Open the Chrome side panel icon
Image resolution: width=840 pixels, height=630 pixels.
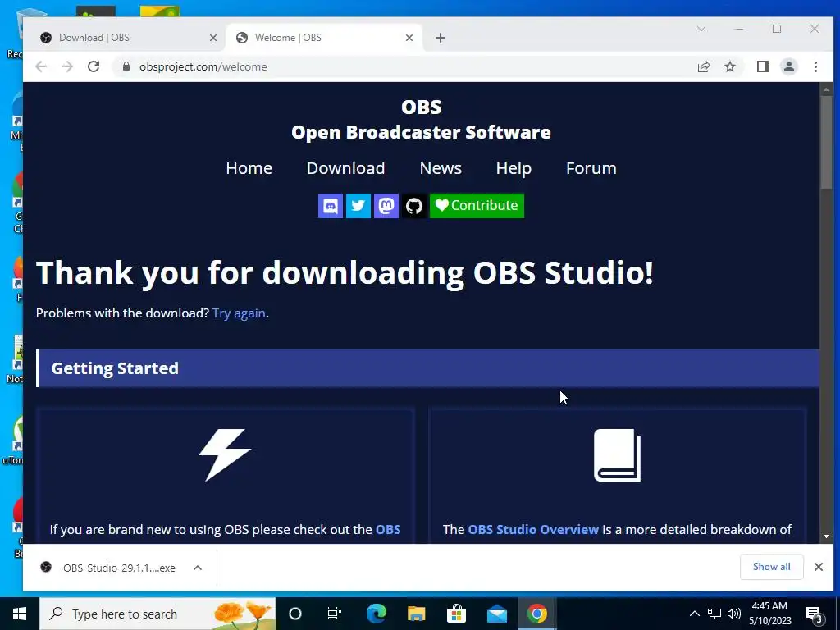(x=762, y=66)
